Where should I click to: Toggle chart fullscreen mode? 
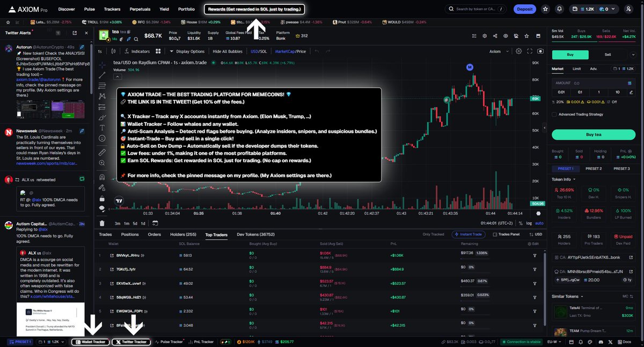pos(530,52)
